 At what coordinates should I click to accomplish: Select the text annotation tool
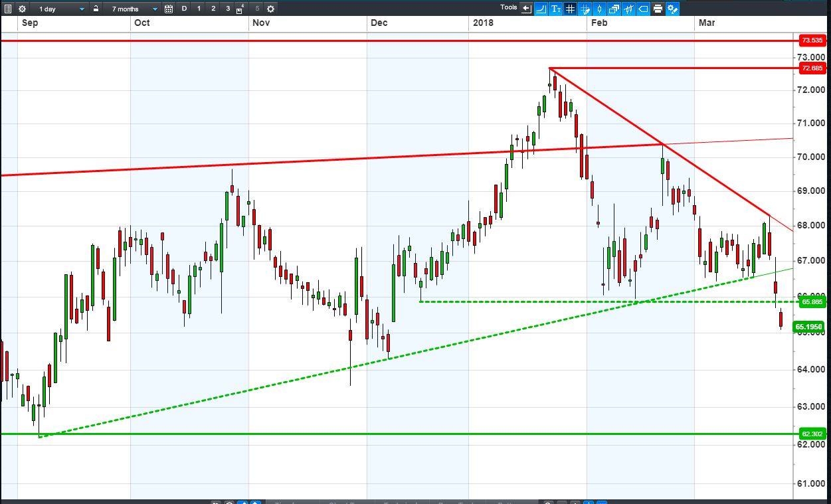(x=556, y=9)
